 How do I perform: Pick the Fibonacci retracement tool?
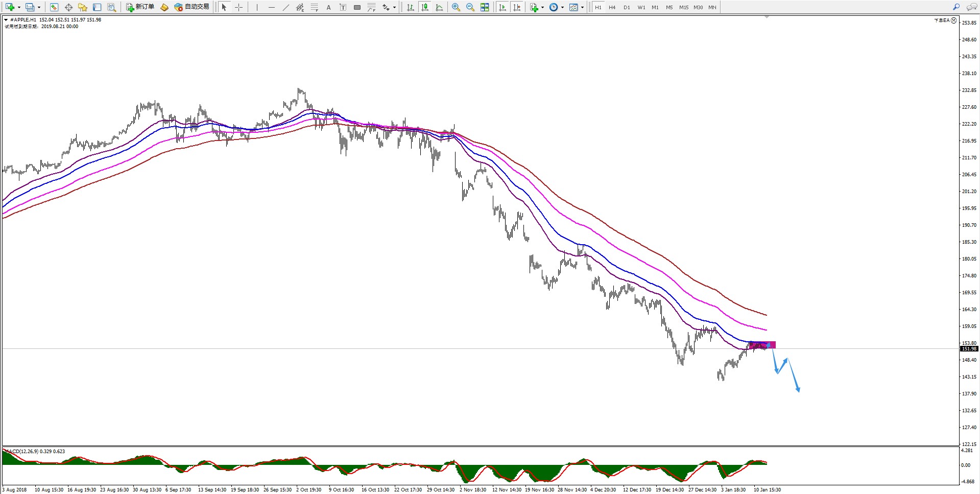(315, 7)
